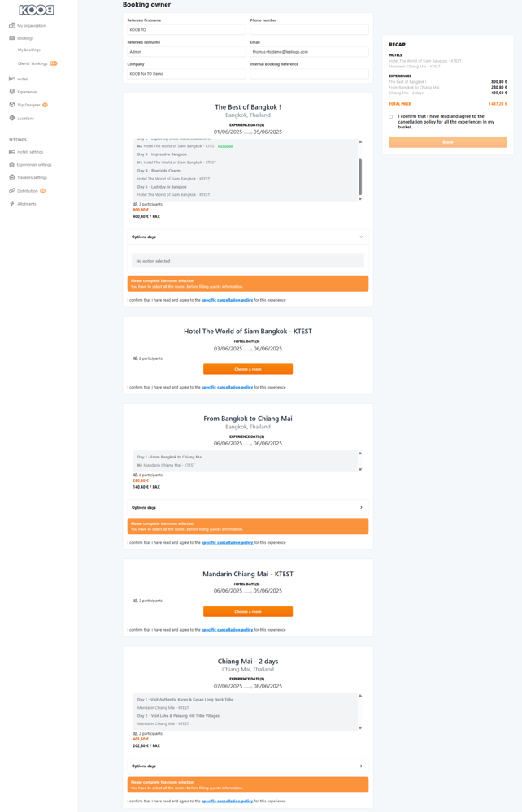Click the Travelers settings luggage icon

pos(12,177)
